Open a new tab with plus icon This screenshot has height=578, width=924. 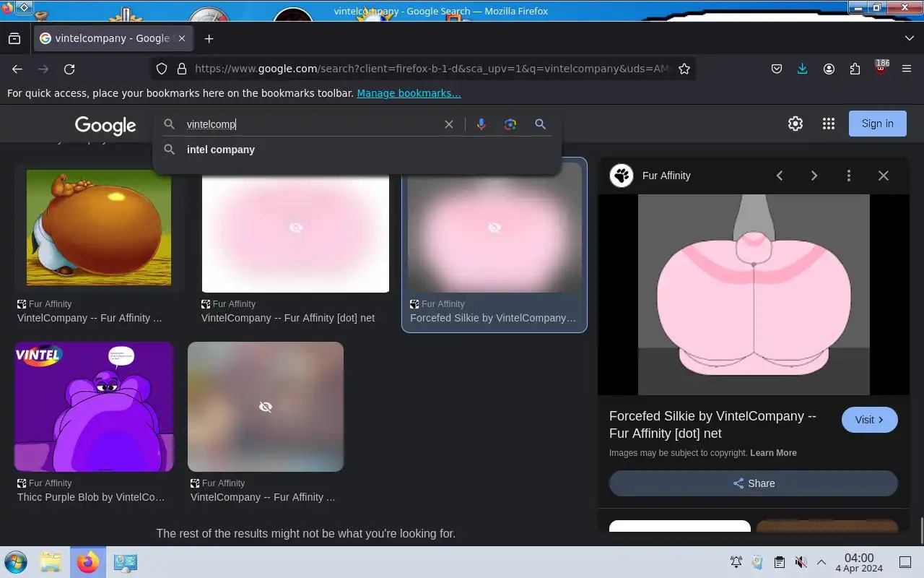209,38
